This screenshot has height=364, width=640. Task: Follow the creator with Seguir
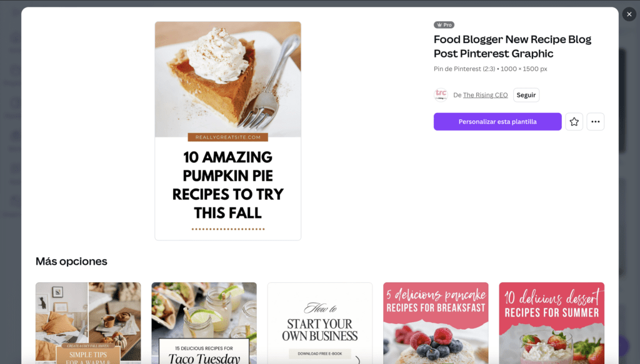(526, 95)
